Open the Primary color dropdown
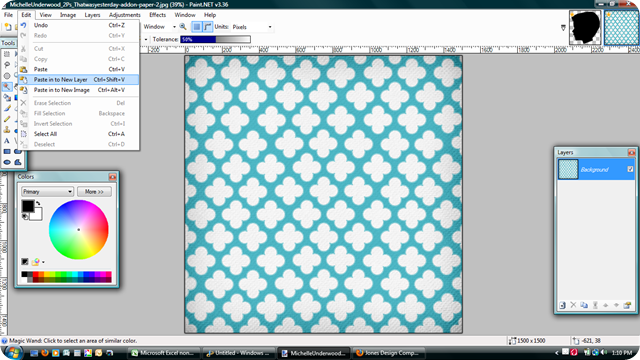The image size is (640, 360). coord(47,191)
